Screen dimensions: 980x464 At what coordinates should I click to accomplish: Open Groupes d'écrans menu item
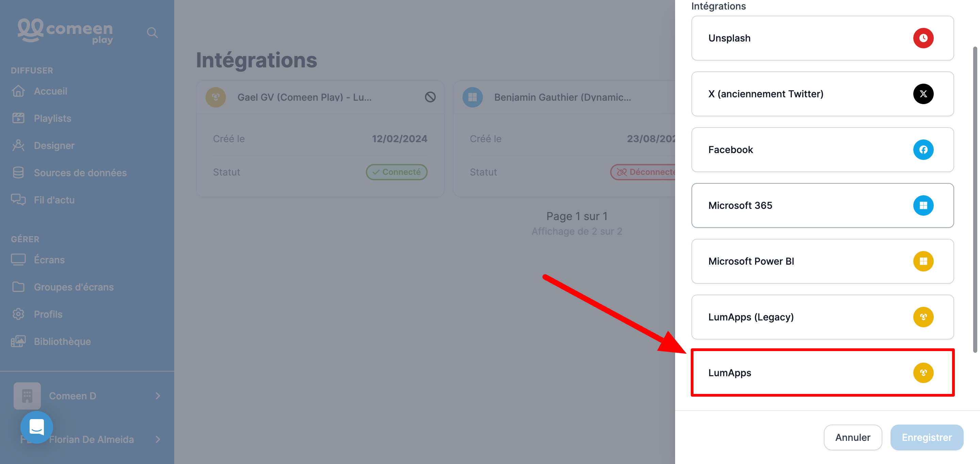click(74, 287)
